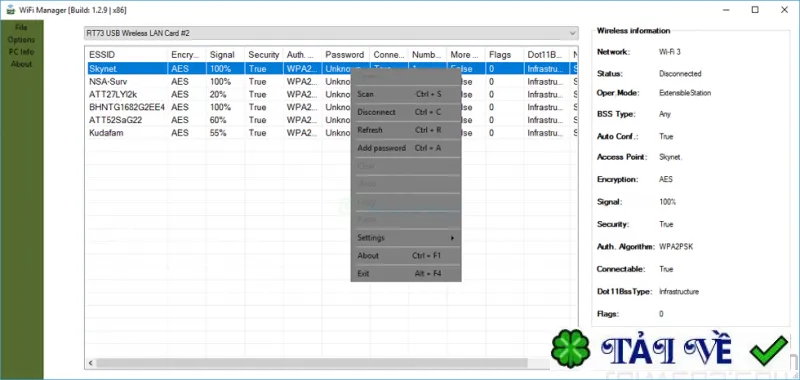Image resolution: width=800 pixels, height=380 pixels.
Task: Select the ATT52SaG22 network row
Action: coord(332,120)
